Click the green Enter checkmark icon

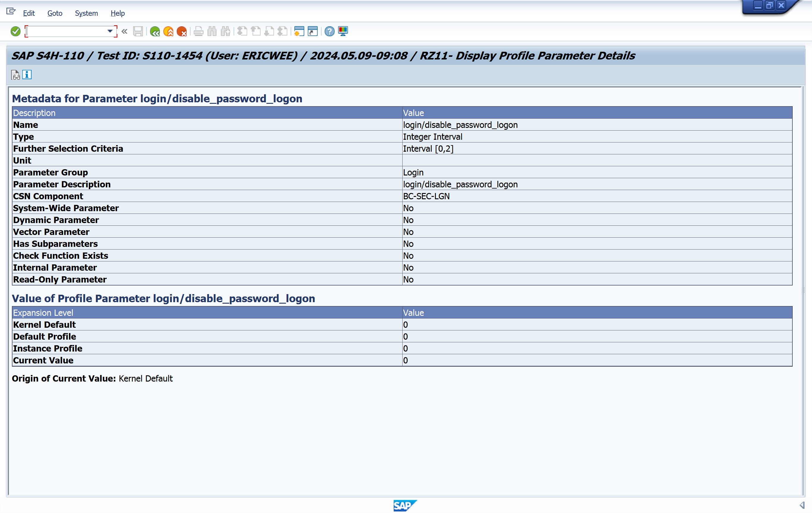tap(15, 32)
